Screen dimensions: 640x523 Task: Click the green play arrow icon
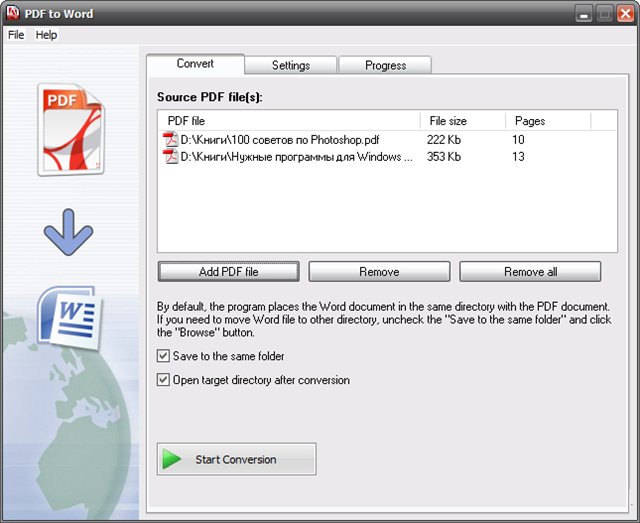coord(171,459)
